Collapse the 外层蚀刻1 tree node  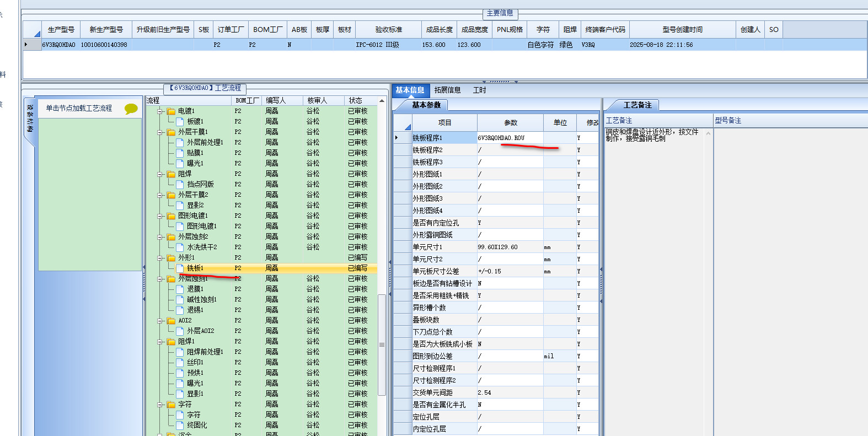(160, 279)
